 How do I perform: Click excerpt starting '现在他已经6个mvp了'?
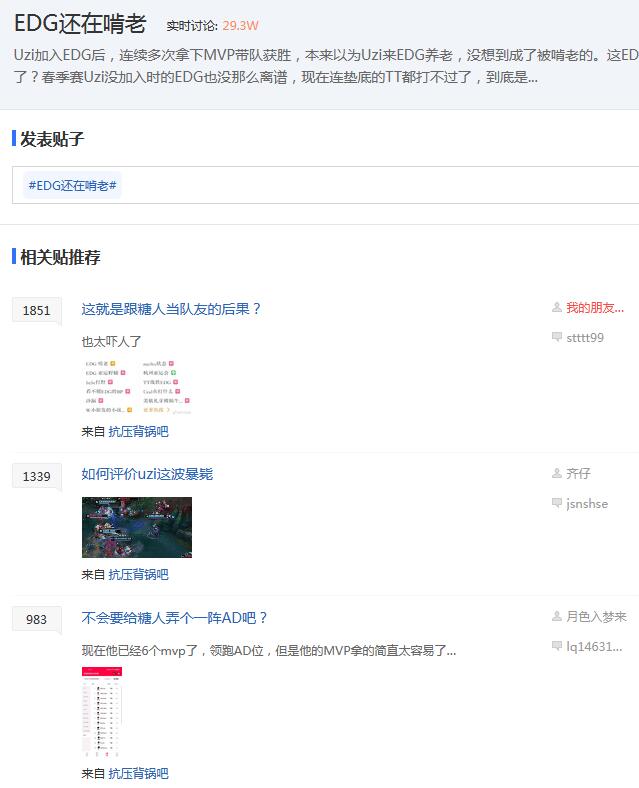coord(269,651)
